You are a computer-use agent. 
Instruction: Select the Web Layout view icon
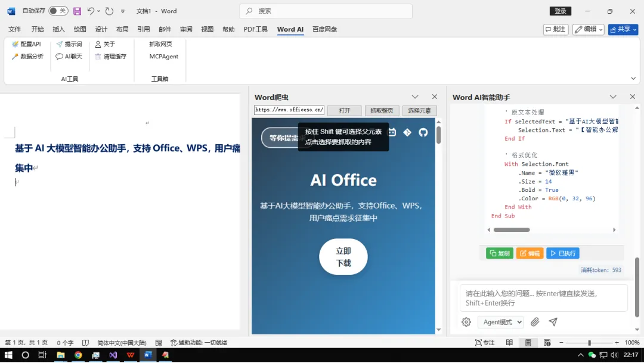[x=547, y=343]
